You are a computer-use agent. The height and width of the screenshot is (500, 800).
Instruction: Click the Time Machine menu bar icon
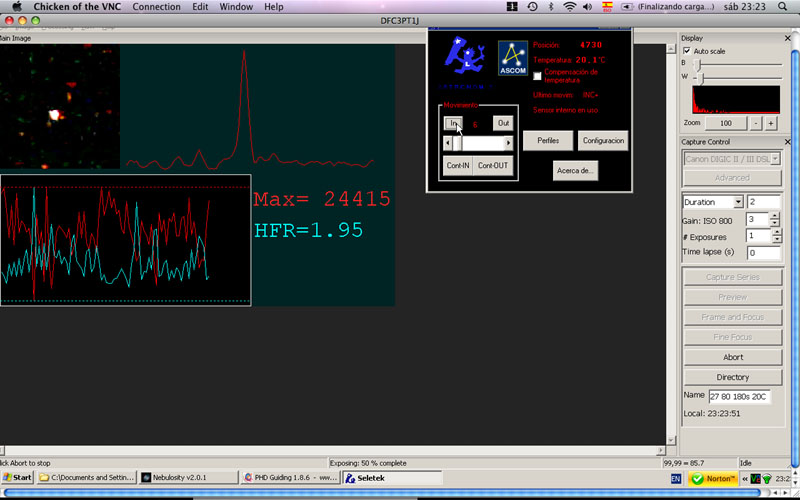point(532,7)
